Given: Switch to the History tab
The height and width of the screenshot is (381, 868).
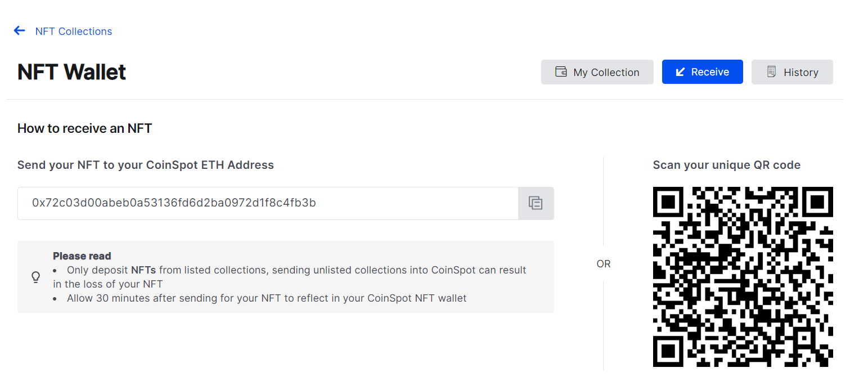Looking at the screenshot, I should pyautogui.click(x=792, y=72).
